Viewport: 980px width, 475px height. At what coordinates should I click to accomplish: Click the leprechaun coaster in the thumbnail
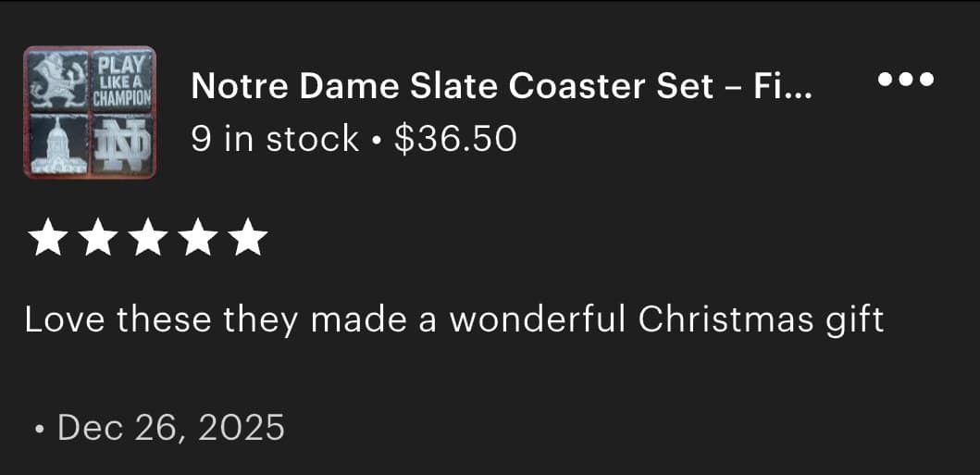coord(56,80)
